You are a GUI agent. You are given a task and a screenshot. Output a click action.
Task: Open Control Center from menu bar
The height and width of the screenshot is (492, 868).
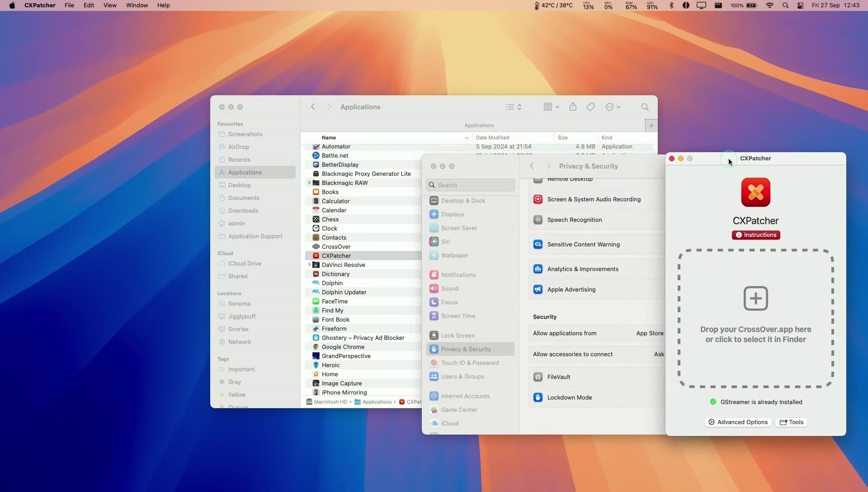pos(800,5)
